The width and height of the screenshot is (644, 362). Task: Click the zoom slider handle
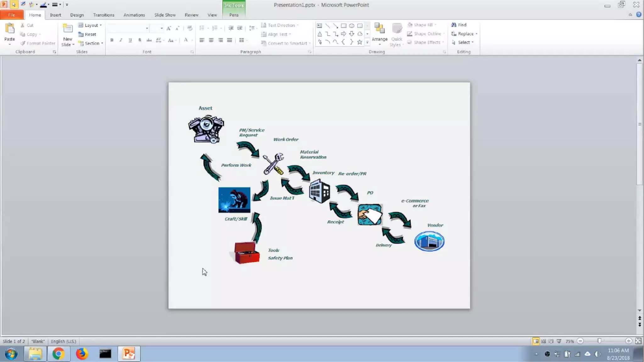click(x=599, y=341)
